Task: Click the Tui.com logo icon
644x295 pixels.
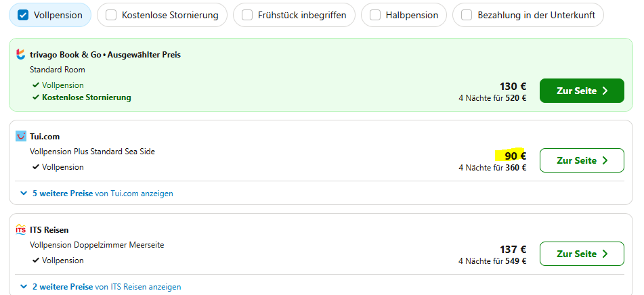Action: click(21, 136)
